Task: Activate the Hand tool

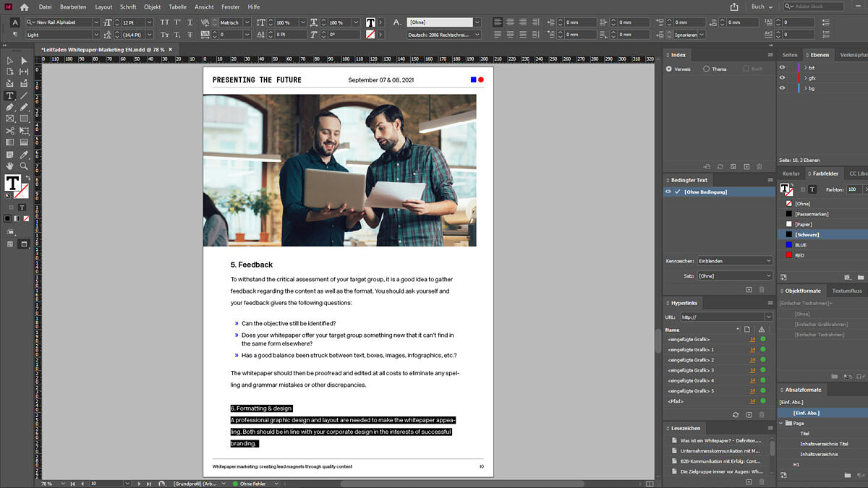Action: (x=9, y=165)
